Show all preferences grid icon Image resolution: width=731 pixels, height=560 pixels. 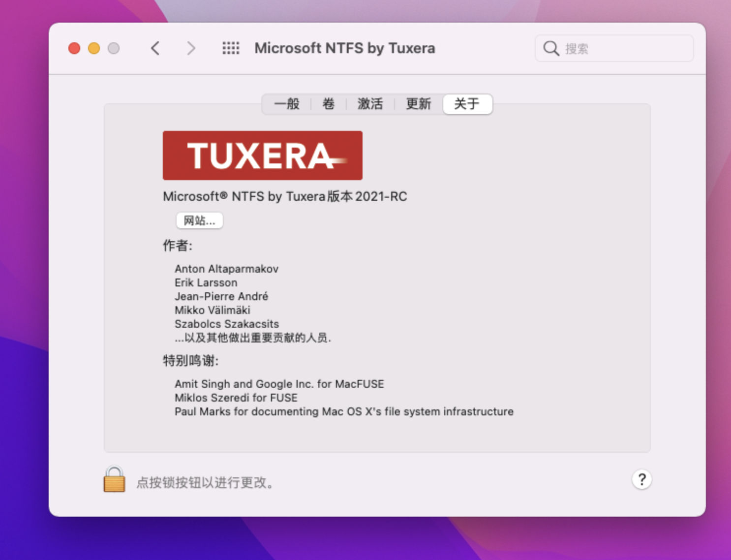pyautogui.click(x=231, y=48)
